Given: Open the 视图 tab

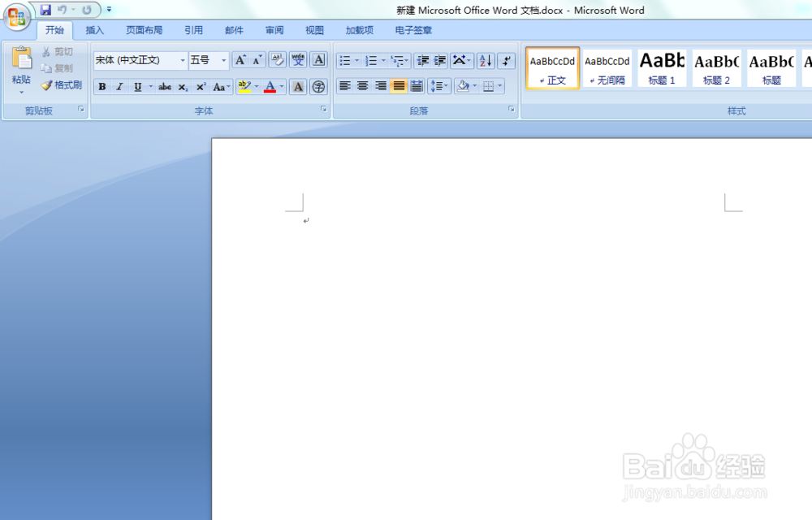Looking at the screenshot, I should [314, 31].
